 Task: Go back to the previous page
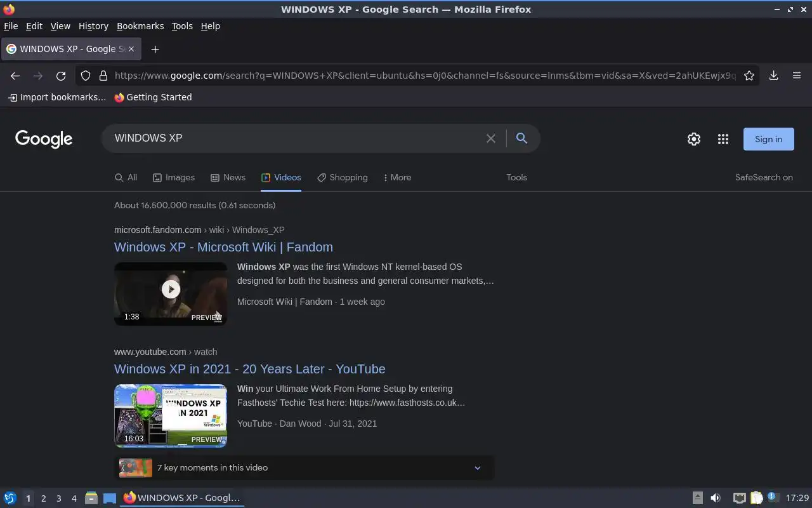click(x=15, y=76)
